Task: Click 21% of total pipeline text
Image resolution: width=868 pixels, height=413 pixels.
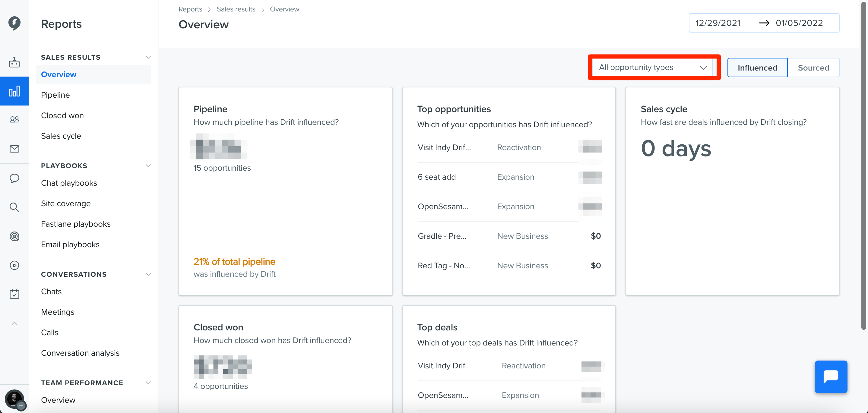Action: click(234, 262)
